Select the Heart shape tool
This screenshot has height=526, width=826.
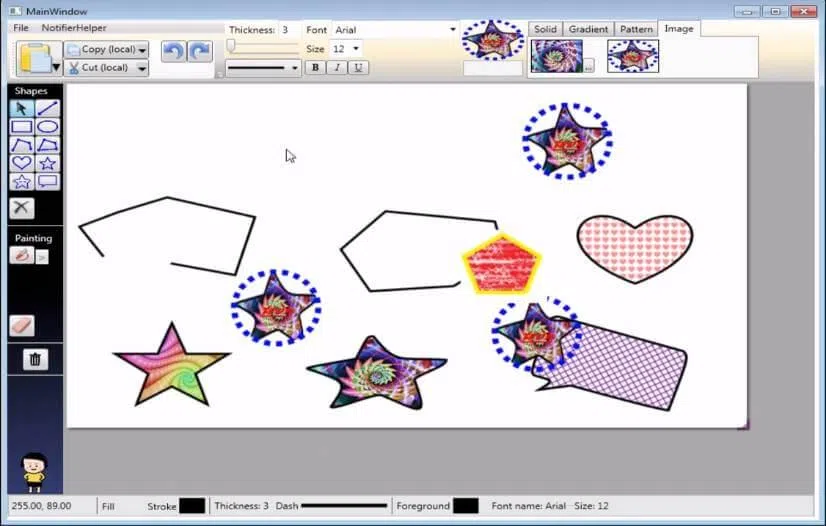coord(22,163)
